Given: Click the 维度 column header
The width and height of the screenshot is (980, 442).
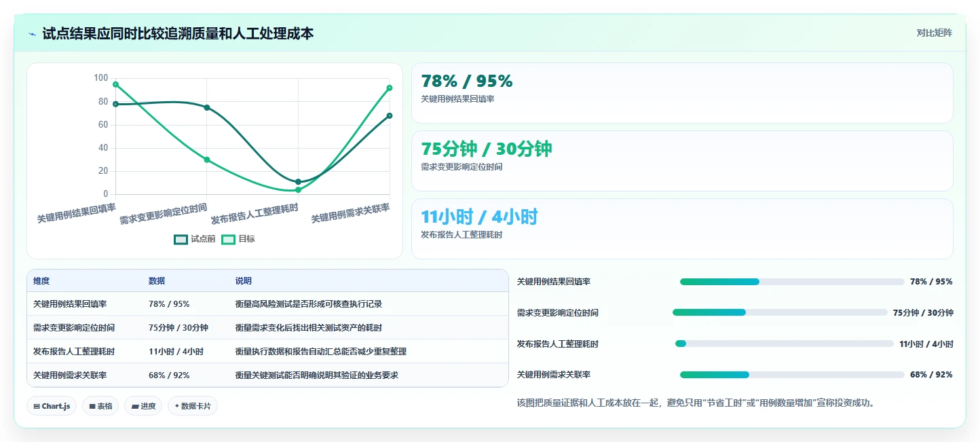Looking at the screenshot, I should 41,281.
